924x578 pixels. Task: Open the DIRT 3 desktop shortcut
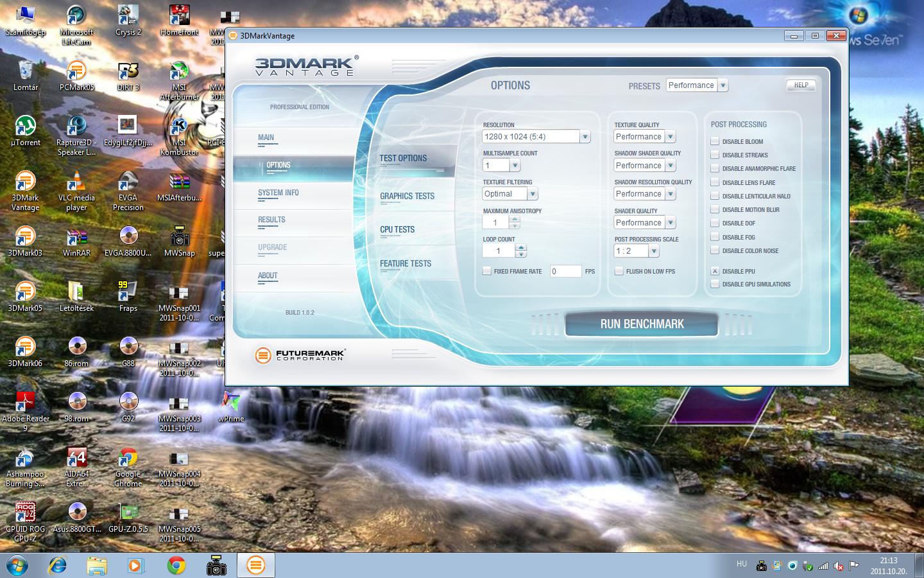[128, 75]
